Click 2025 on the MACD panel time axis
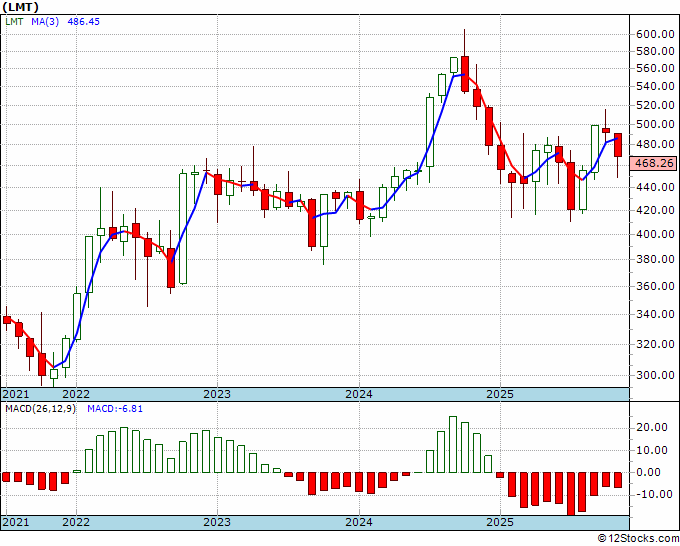680x546 pixels. (x=500, y=522)
